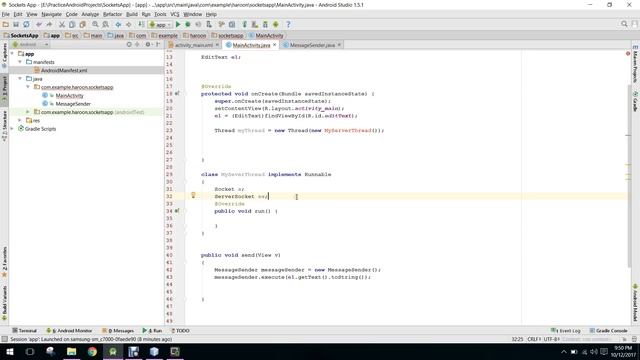Viewport: 640px width, 360px height.
Task: Open the Navigate menu
Action: (51, 14)
